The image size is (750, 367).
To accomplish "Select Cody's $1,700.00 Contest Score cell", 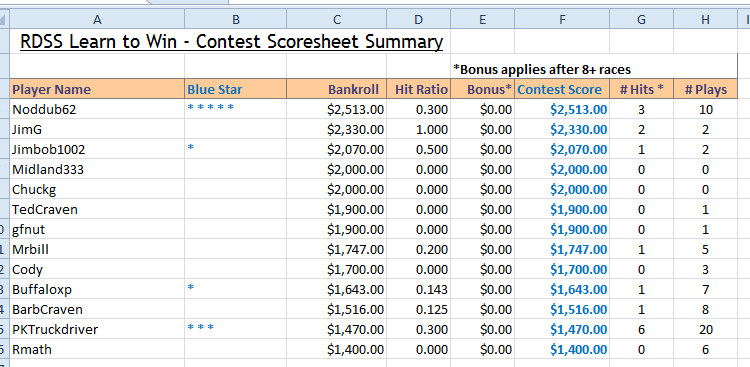I will (x=562, y=269).
